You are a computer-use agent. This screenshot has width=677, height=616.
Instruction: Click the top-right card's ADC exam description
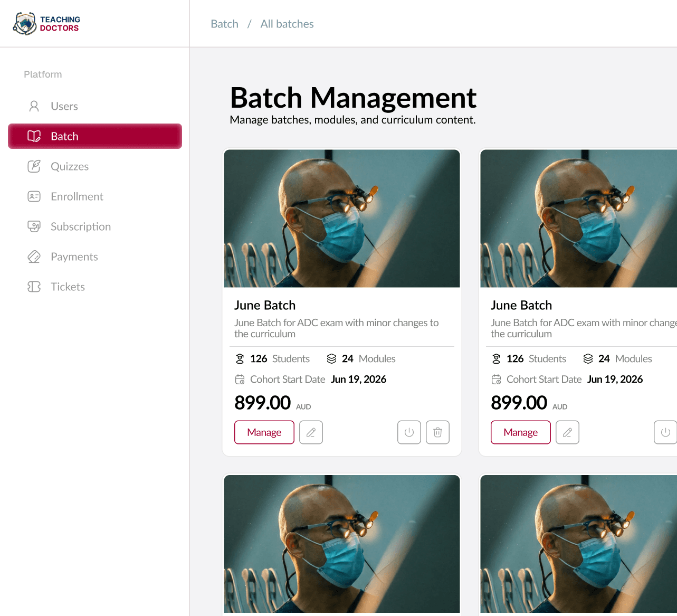tap(584, 328)
